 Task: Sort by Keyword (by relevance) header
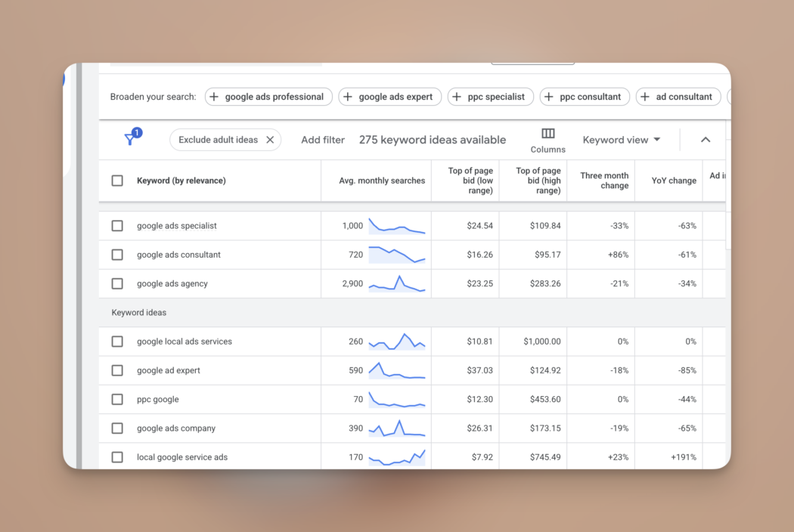coord(181,181)
